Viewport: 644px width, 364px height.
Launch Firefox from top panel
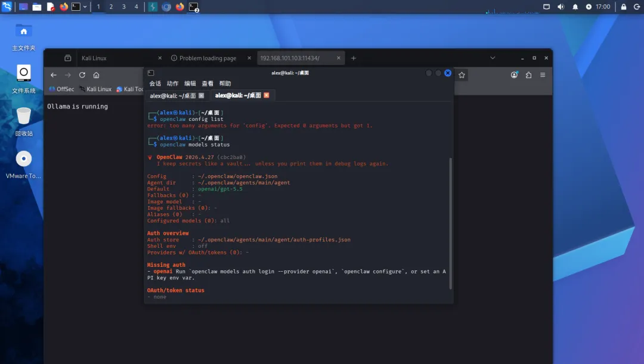click(64, 7)
